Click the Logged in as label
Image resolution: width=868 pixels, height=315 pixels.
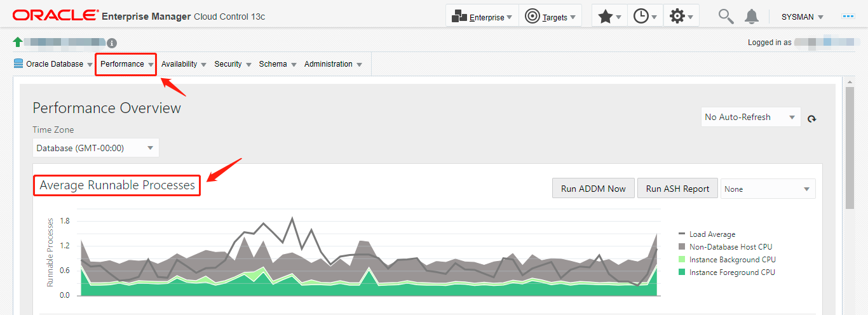(x=770, y=43)
